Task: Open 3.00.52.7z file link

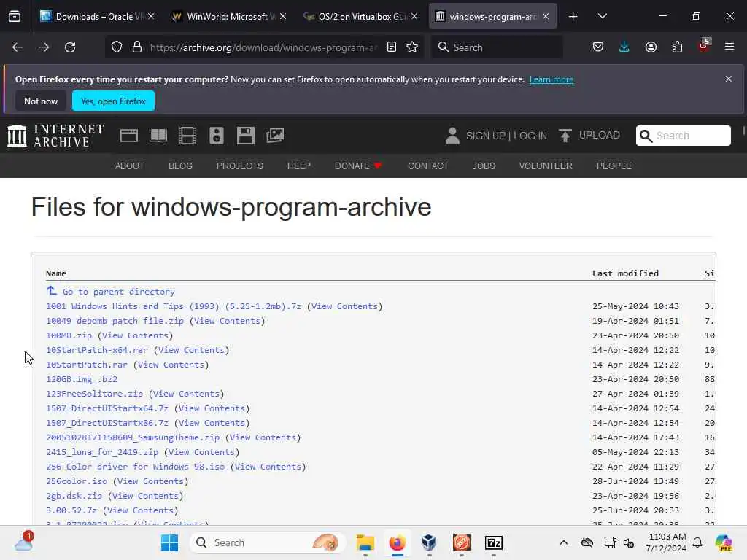Action: (71, 510)
